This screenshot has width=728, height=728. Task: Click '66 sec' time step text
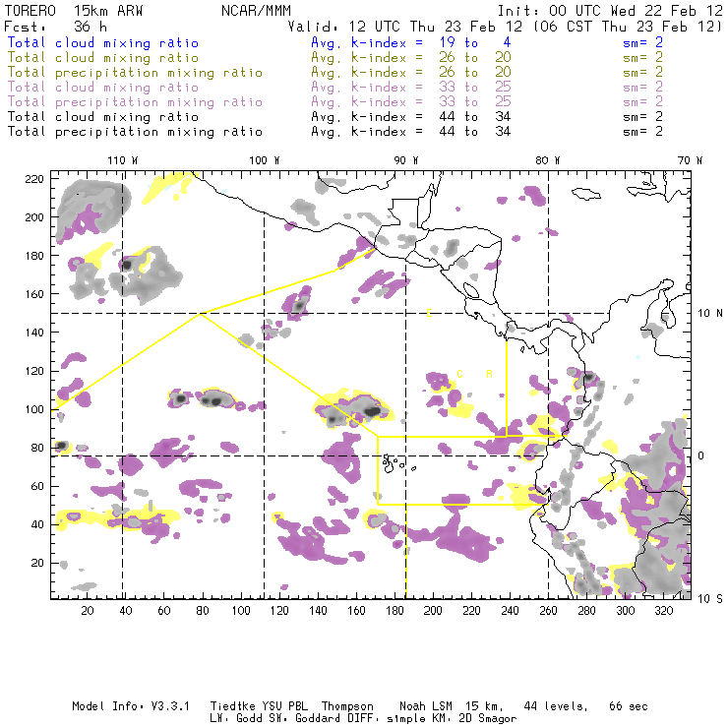click(x=629, y=706)
